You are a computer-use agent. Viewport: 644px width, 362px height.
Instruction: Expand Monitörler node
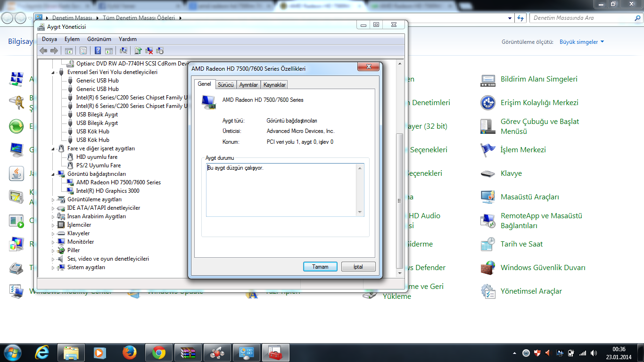click(53, 242)
